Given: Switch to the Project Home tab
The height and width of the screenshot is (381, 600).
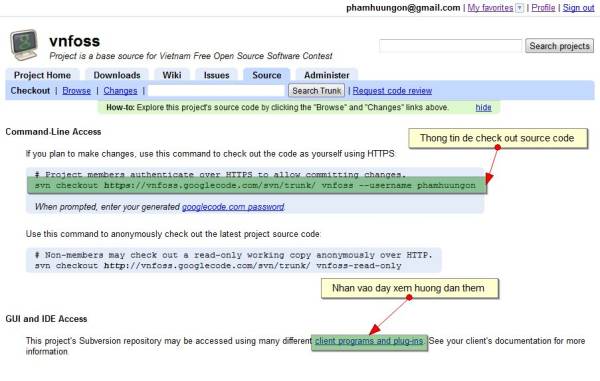Looking at the screenshot, I should click(42, 75).
